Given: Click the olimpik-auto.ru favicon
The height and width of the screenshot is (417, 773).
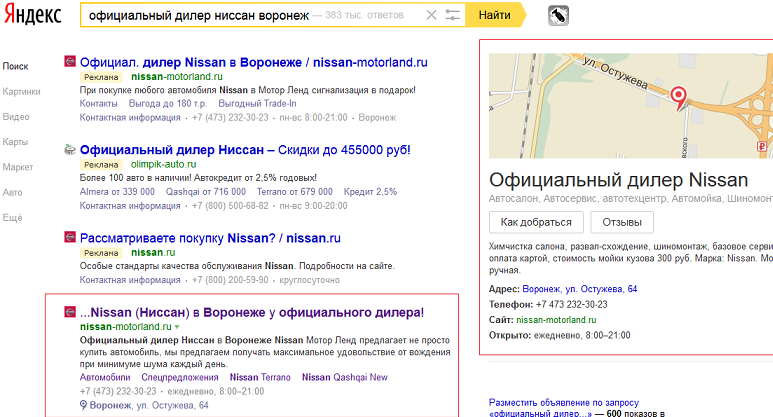Looking at the screenshot, I should click(x=70, y=149).
